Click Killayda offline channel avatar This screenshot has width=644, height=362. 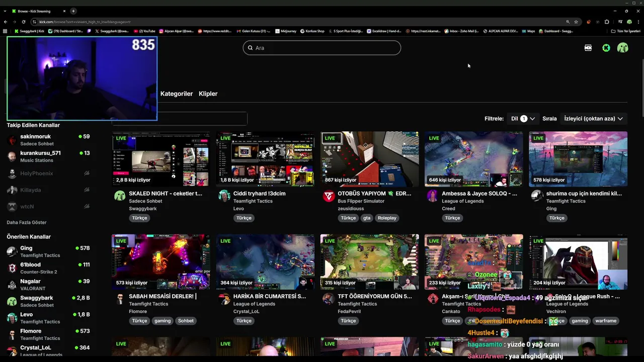pyautogui.click(x=12, y=190)
